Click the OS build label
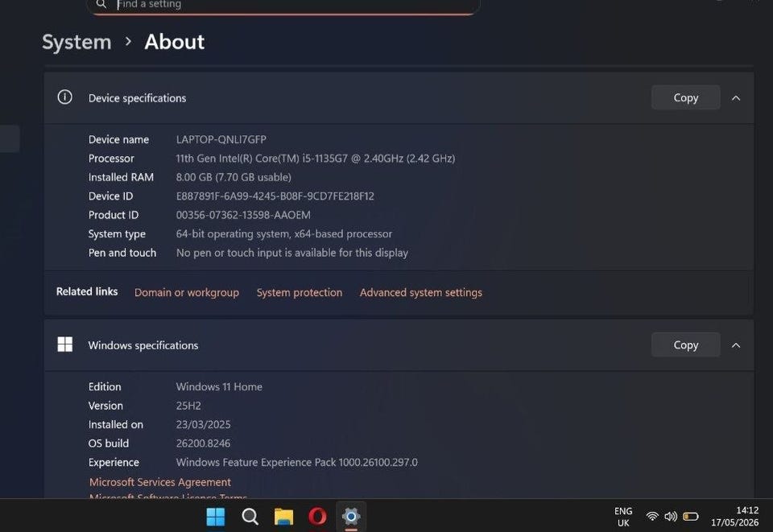773x532 pixels. click(x=109, y=443)
